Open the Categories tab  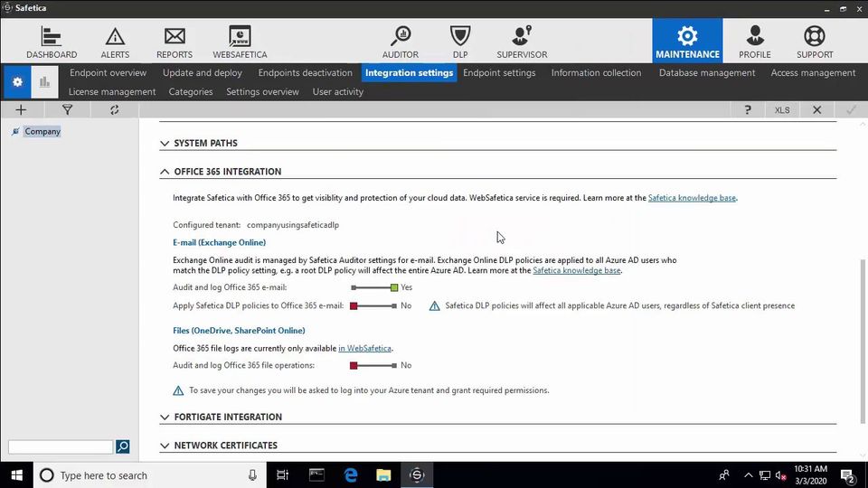(x=191, y=92)
